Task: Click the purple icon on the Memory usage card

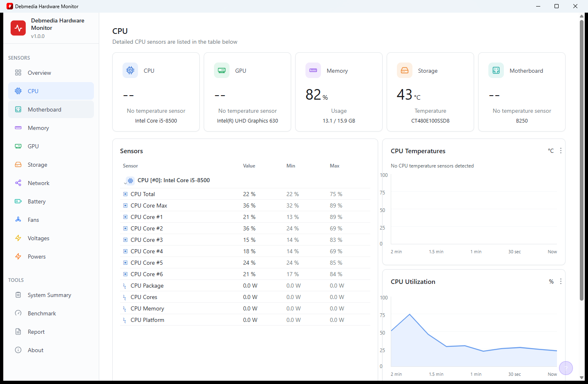Action: click(313, 70)
